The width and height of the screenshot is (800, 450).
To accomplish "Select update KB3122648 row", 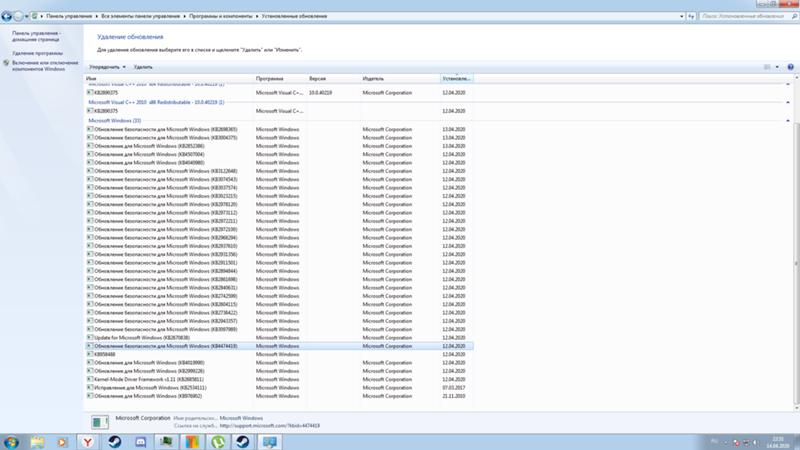I will click(x=279, y=171).
